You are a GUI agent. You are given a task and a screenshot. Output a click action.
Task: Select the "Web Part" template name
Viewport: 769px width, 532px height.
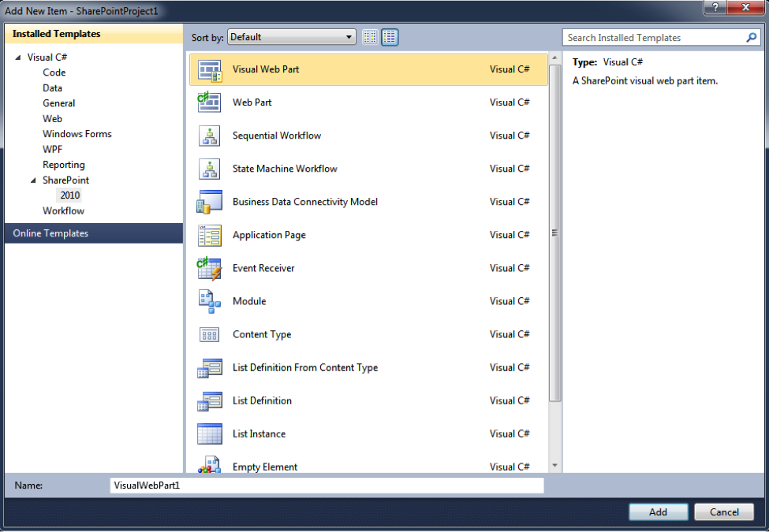point(252,102)
